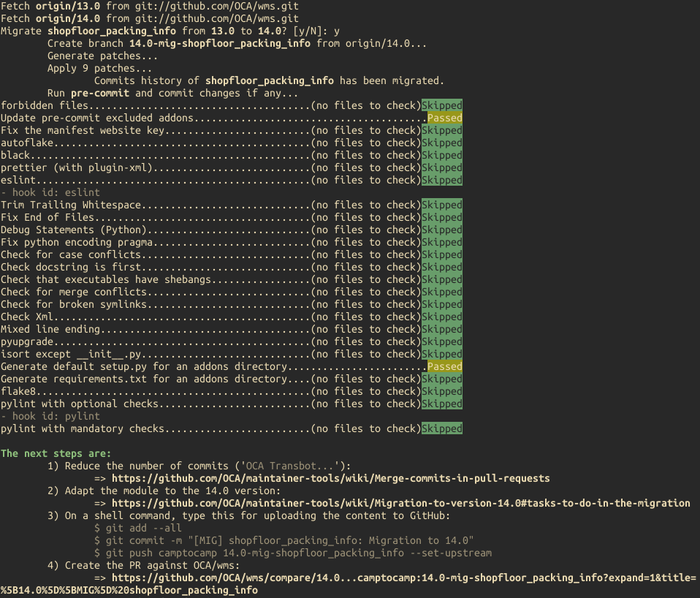Click the Skipped badge for pylint mandatory checks
This screenshot has height=598, width=700.
(442, 428)
